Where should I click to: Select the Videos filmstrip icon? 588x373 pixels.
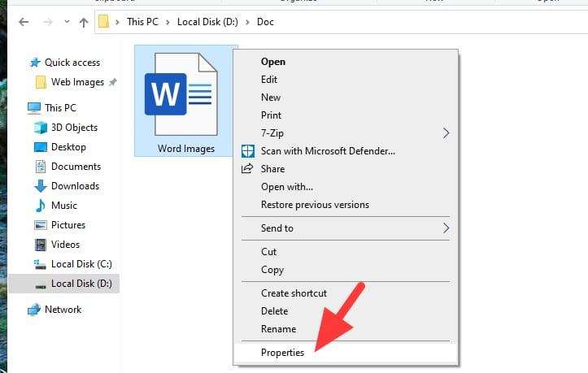click(41, 245)
